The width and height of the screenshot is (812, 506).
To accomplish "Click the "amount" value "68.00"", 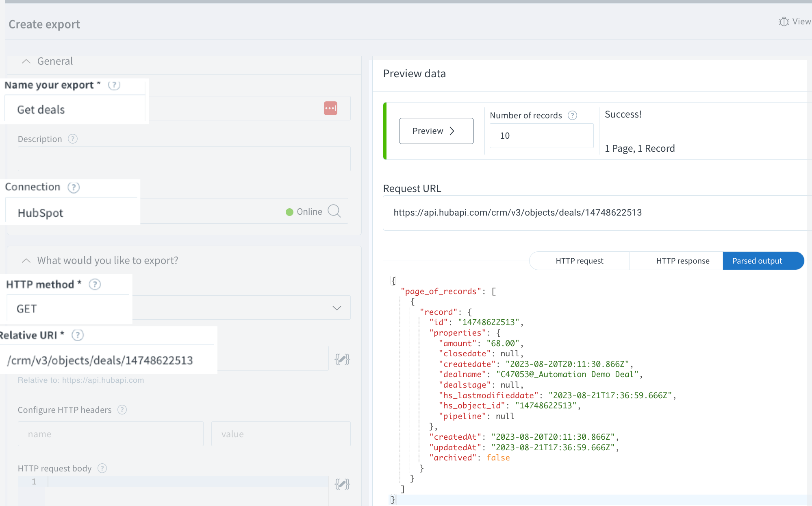I will pos(503,343).
